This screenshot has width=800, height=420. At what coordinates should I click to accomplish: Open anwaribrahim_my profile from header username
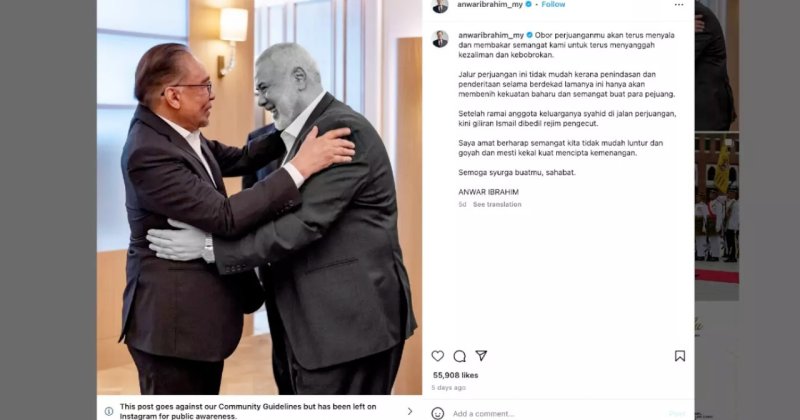point(490,5)
